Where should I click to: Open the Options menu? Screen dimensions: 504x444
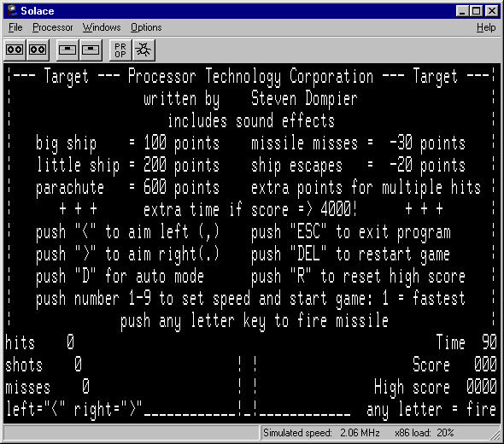[x=146, y=27]
